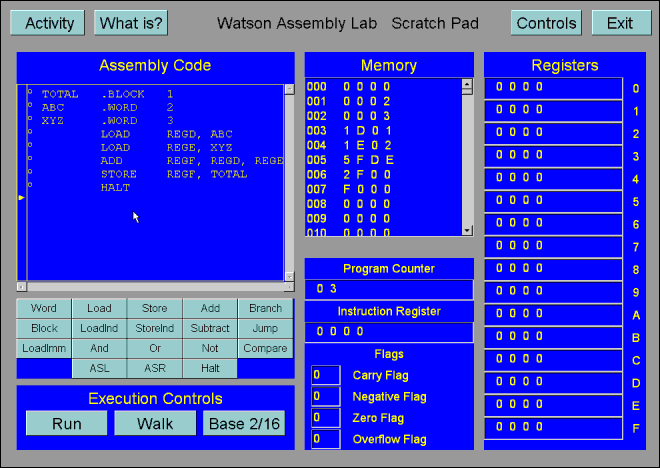Select the Carry Flag value box
Screen dimensions: 660x468
[x=325, y=375]
